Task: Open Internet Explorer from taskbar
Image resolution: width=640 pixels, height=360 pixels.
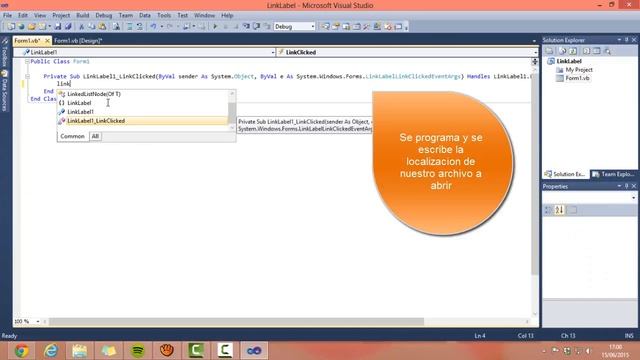Action: point(51,351)
